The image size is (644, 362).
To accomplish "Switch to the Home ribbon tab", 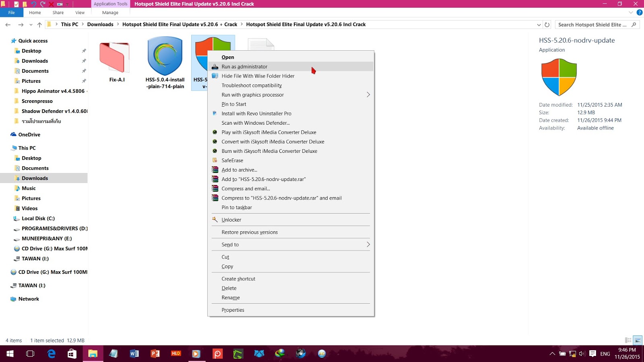I will 35,12.
